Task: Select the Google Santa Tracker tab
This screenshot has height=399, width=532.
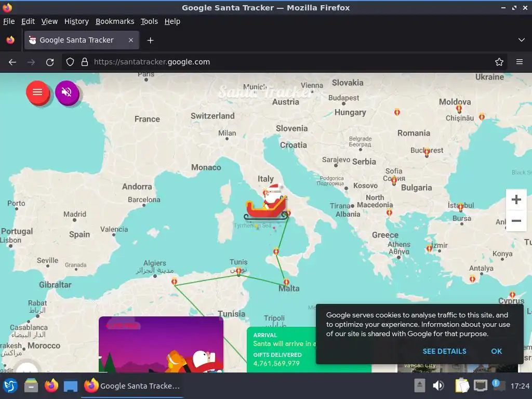Action: [x=82, y=40]
